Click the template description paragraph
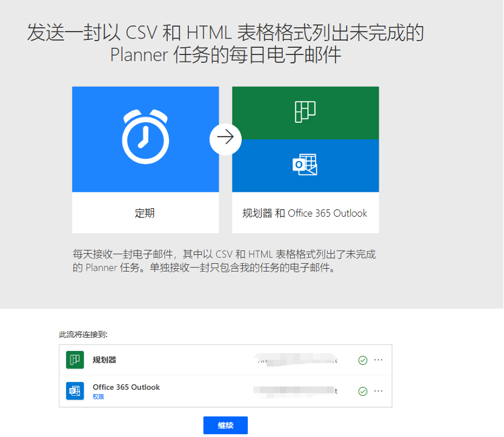 [224, 261]
